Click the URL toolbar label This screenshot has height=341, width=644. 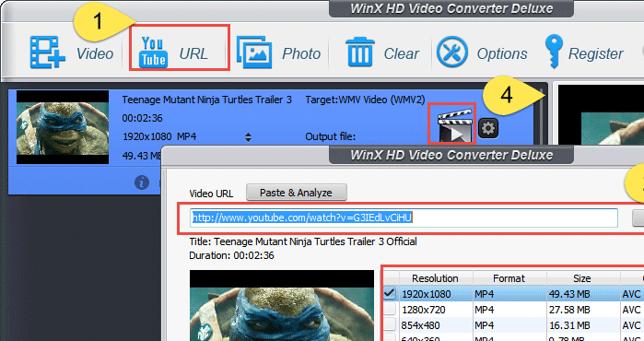point(193,53)
